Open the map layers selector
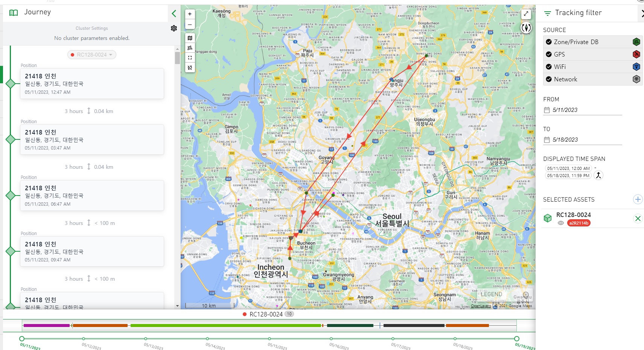This screenshot has height=350, width=644. pyautogui.click(x=190, y=38)
